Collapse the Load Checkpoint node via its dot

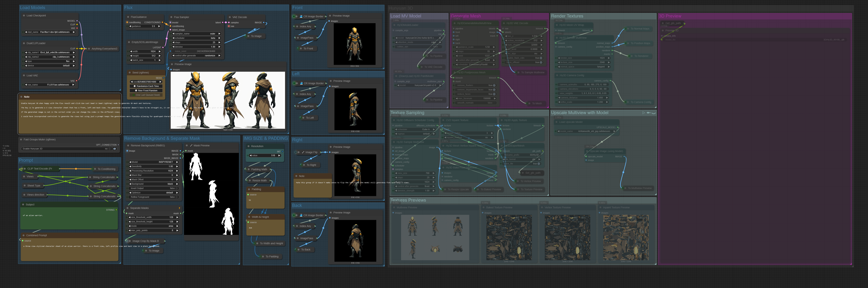24,15
